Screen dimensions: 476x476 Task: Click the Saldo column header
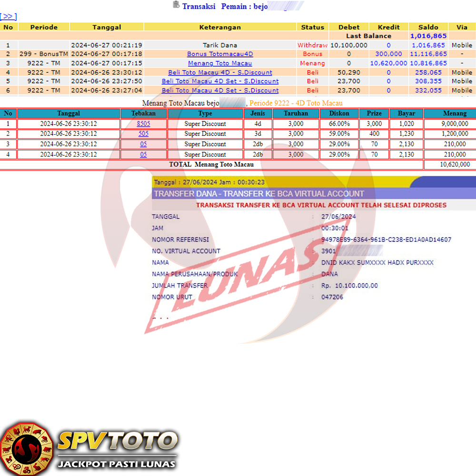428,27
